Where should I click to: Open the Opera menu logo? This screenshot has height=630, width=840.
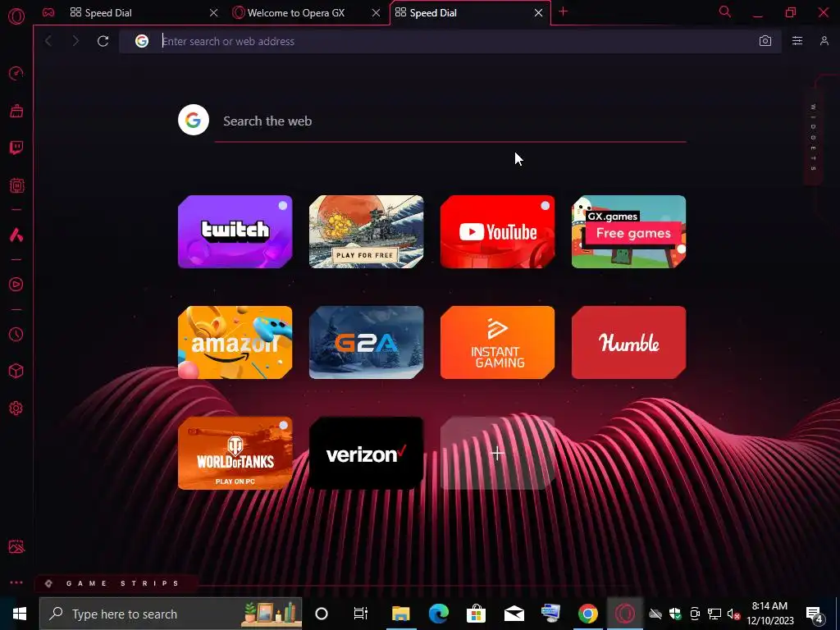pos(16,16)
